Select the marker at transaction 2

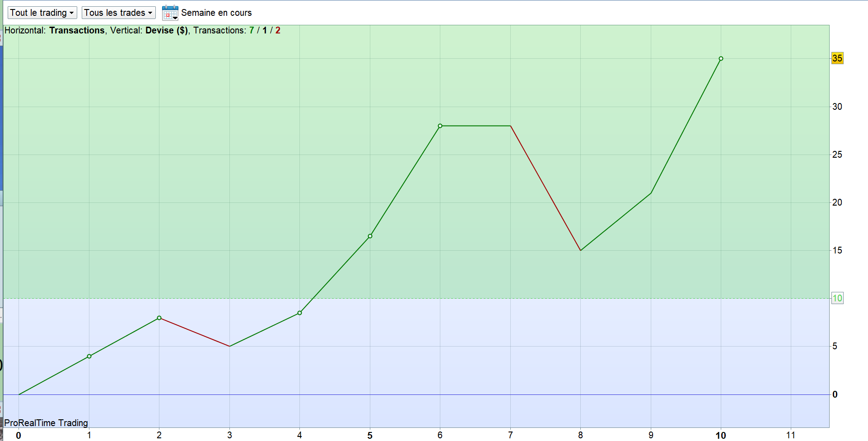coord(159,318)
